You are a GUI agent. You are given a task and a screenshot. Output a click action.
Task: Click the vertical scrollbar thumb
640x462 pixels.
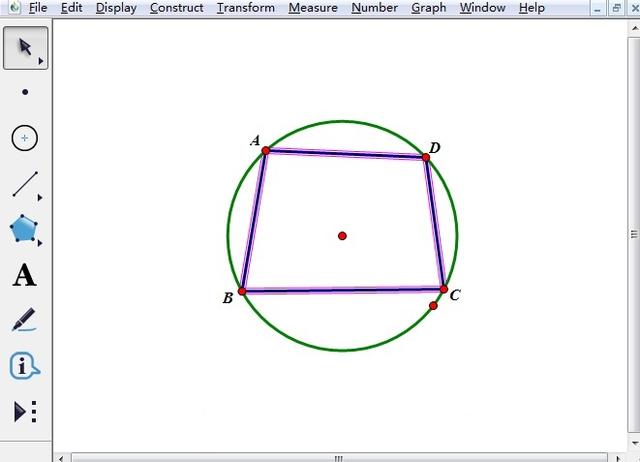click(x=634, y=234)
